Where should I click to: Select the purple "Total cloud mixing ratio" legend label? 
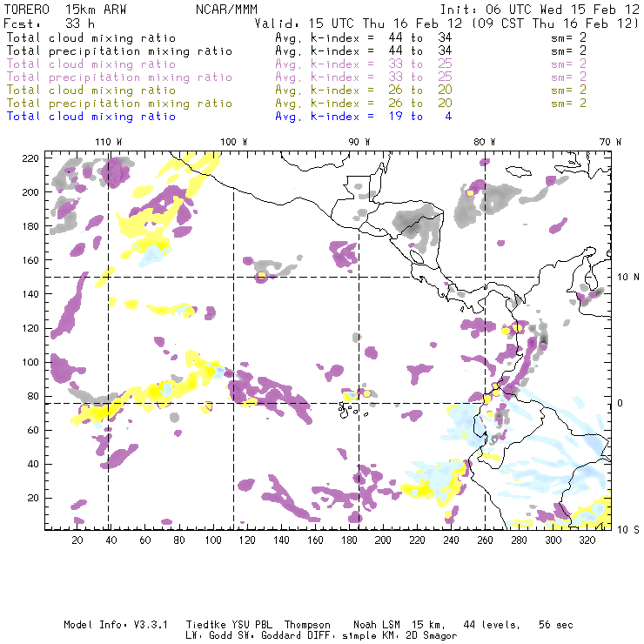[x=91, y=64]
